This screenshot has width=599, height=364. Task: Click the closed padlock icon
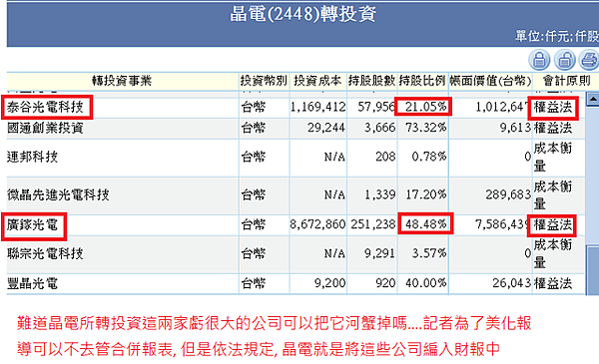tap(539, 60)
